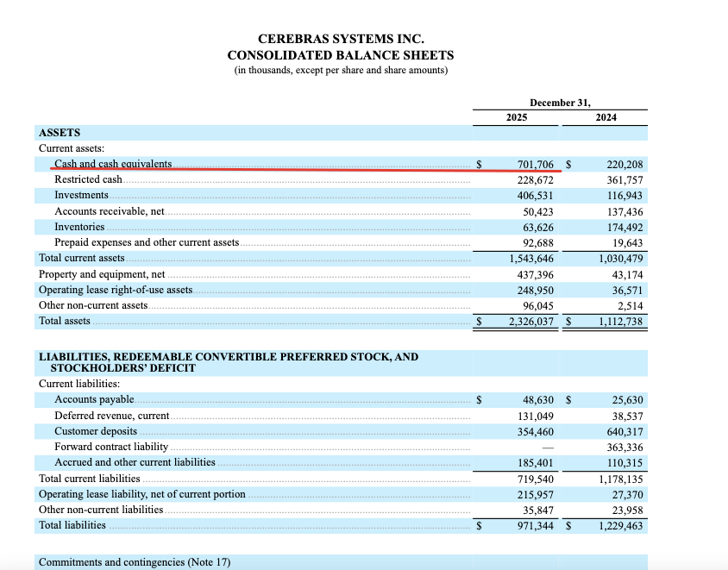The height and width of the screenshot is (570, 728).
Task: Click the 174,492 inventories value
Action: pos(624,228)
